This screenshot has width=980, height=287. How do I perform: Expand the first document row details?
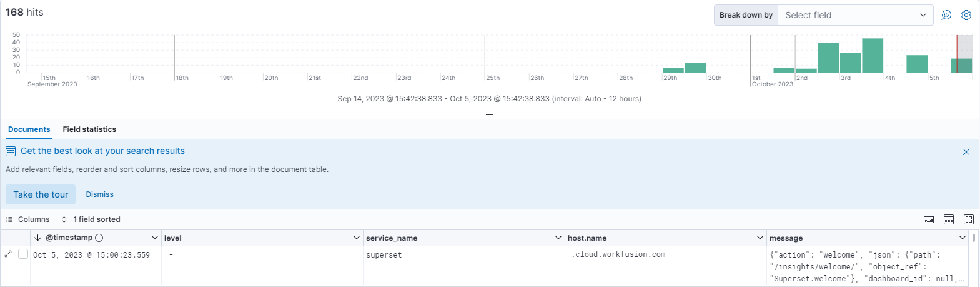8,254
